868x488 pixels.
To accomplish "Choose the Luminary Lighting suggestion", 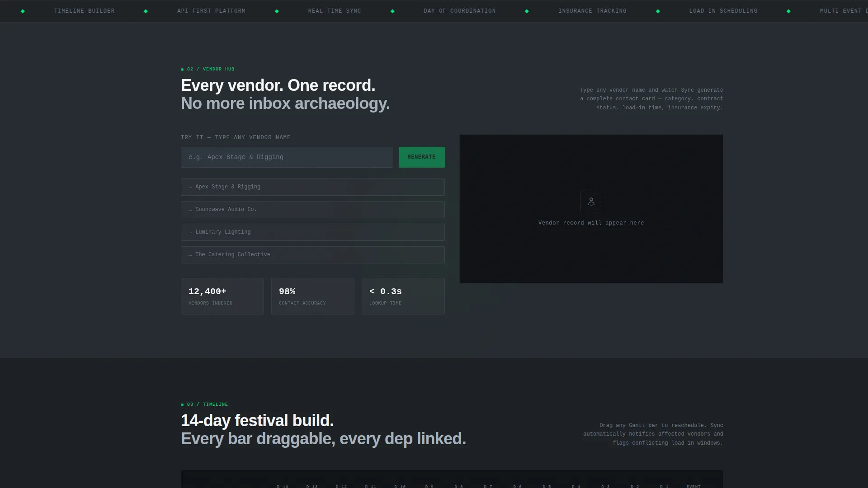I will coord(313,232).
